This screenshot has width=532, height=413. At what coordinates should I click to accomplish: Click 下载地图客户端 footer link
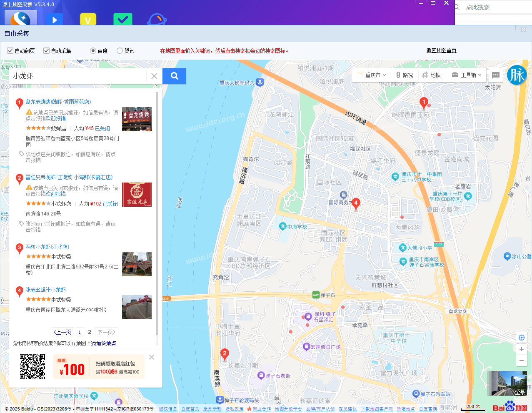coord(377,409)
